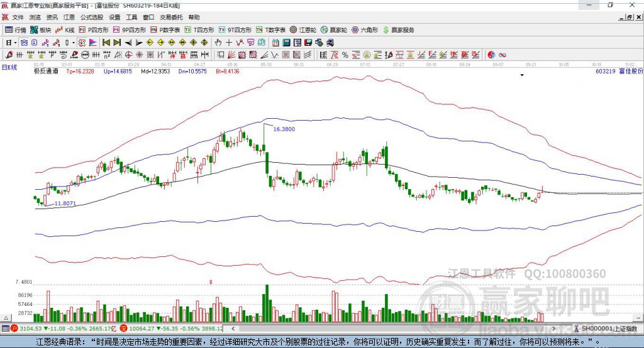644x348 pixels.
Task: Select the red pencil drawing tool
Action: coord(9,55)
